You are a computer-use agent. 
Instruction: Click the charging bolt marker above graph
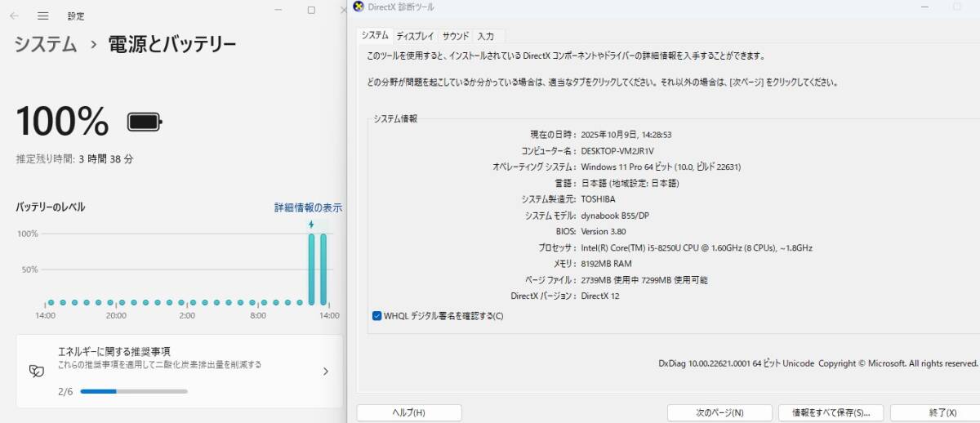tap(311, 225)
